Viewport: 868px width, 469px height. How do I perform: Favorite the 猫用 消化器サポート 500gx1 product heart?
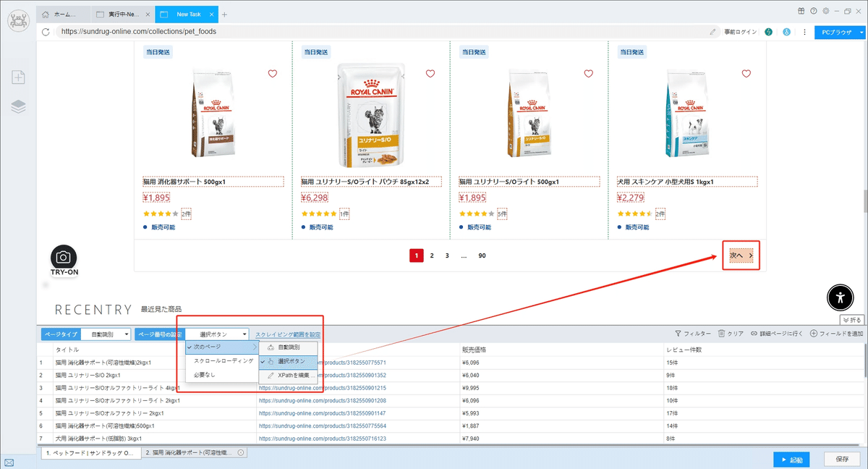click(273, 73)
